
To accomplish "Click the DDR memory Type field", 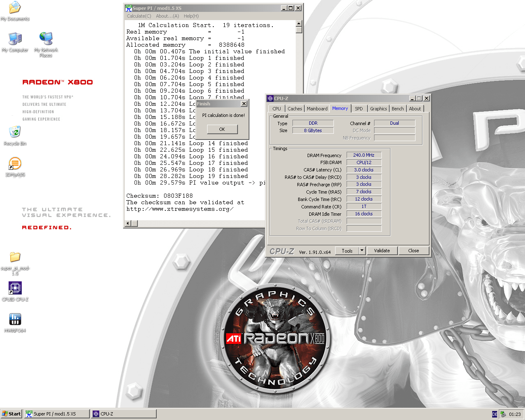I will (313, 123).
